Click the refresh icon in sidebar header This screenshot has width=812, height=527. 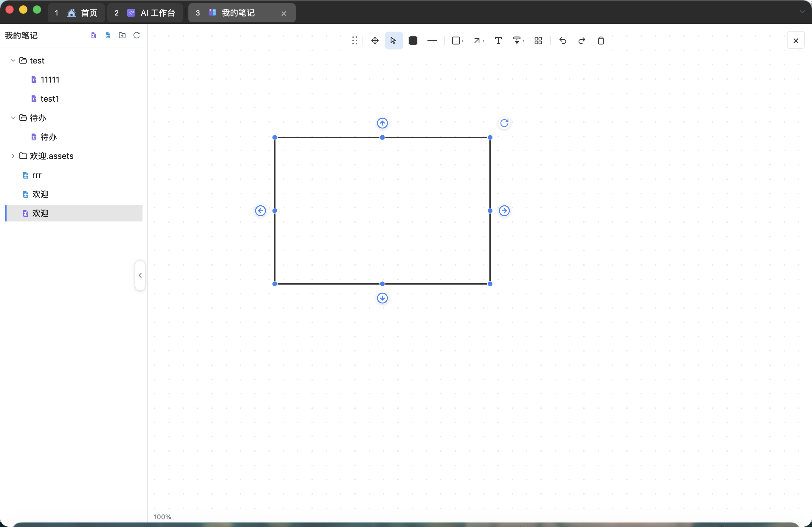click(x=137, y=35)
